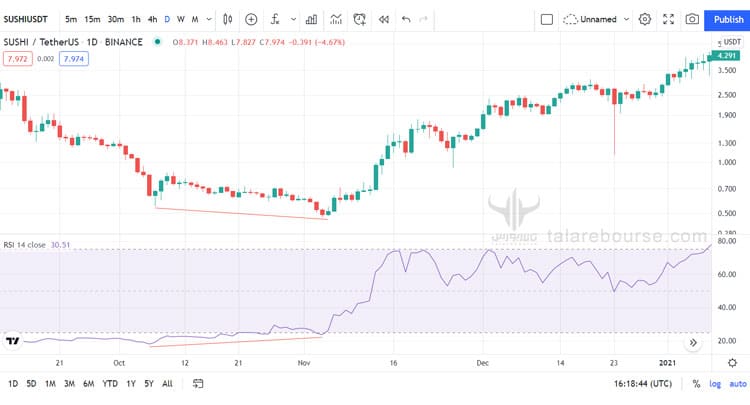Open the go to date icon
Screen dimensions: 750x405
[198, 383]
